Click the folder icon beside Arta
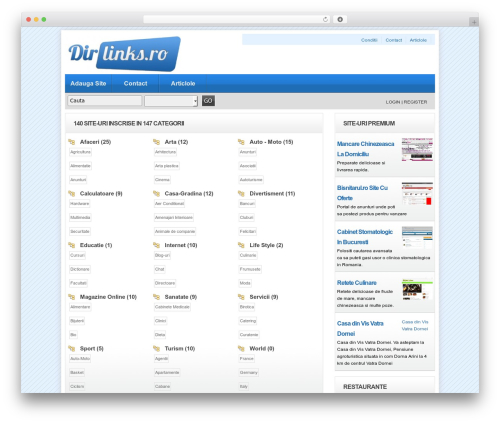 [x=157, y=142]
